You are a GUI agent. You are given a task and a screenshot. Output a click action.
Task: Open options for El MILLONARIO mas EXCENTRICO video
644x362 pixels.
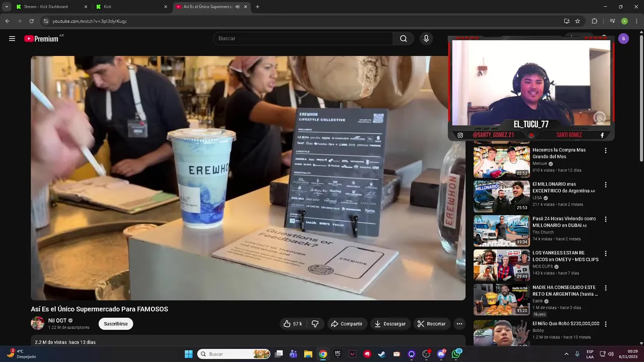pos(605,185)
